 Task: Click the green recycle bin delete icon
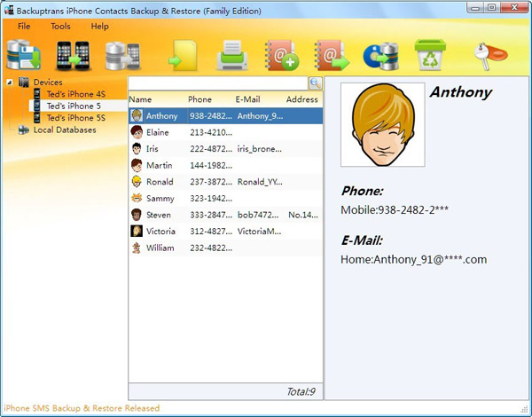tap(430, 55)
